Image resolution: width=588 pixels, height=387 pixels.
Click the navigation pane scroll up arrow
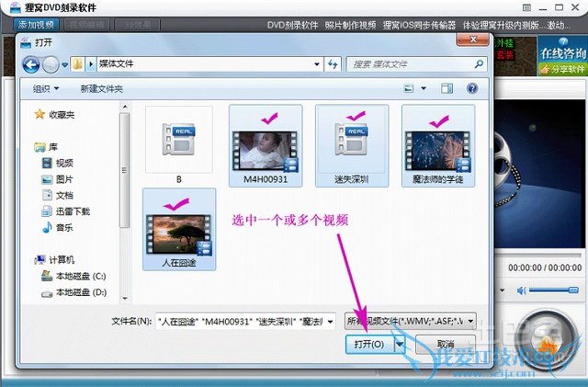click(x=125, y=108)
